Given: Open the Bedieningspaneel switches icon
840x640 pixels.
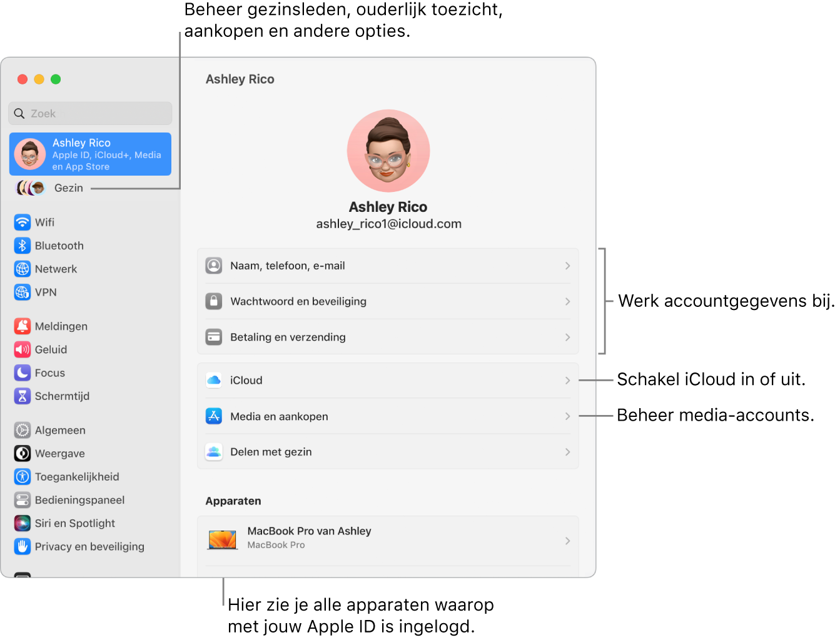Looking at the screenshot, I should click(x=23, y=500).
